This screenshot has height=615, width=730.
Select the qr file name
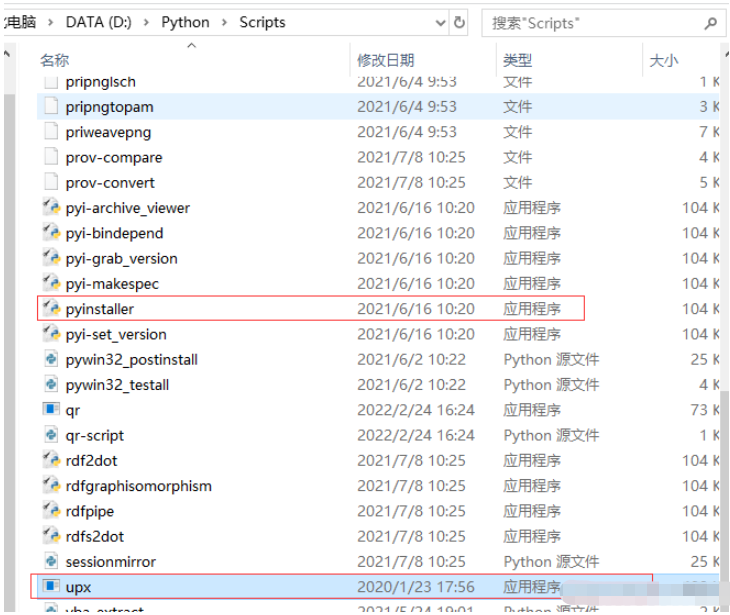pyautogui.click(x=73, y=410)
